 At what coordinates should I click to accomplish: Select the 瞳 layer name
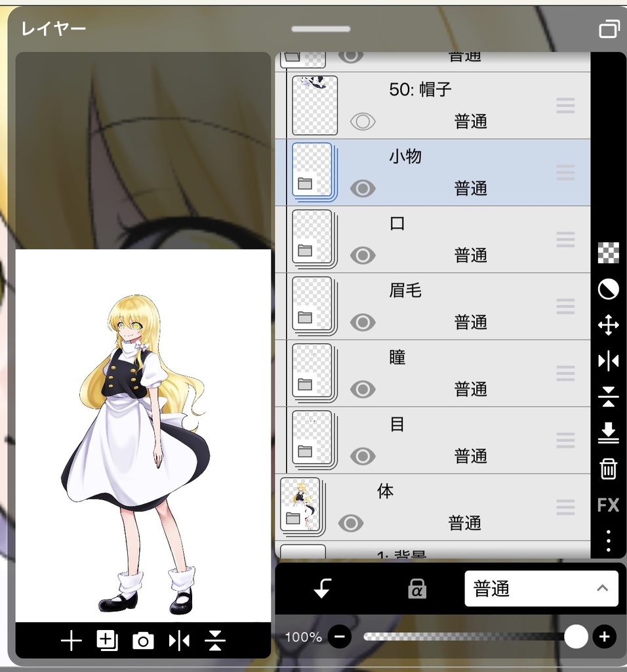point(397,357)
